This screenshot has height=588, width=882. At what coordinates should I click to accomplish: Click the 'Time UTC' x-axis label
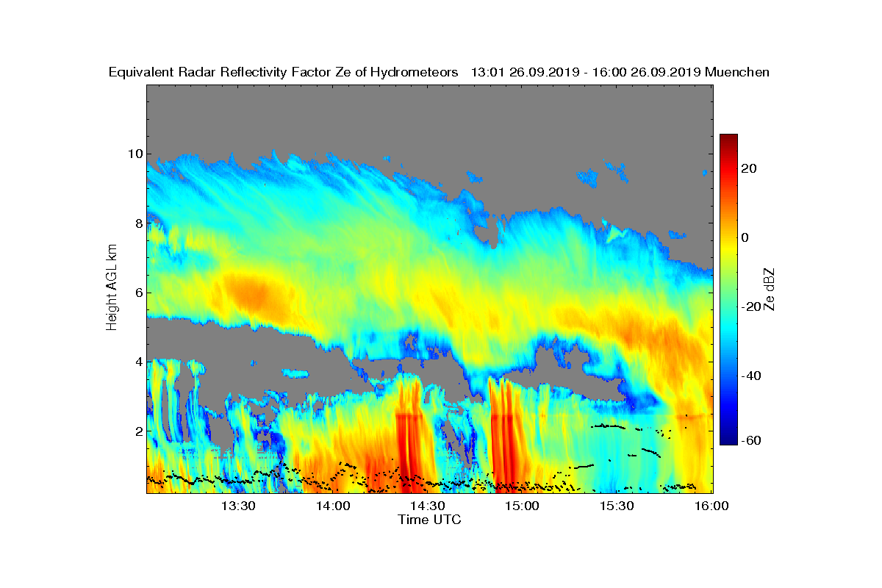430,520
